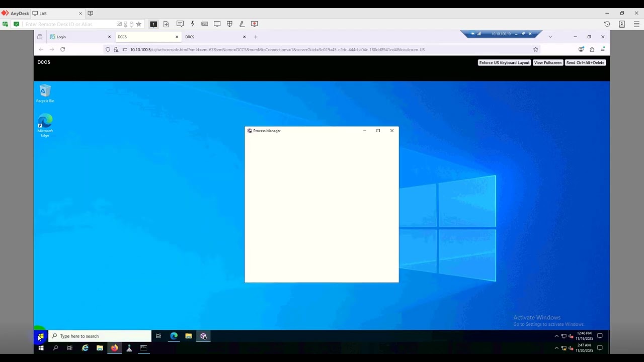Show hidden icons on outer taskbar
The width and height of the screenshot is (644, 362).
click(556, 348)
